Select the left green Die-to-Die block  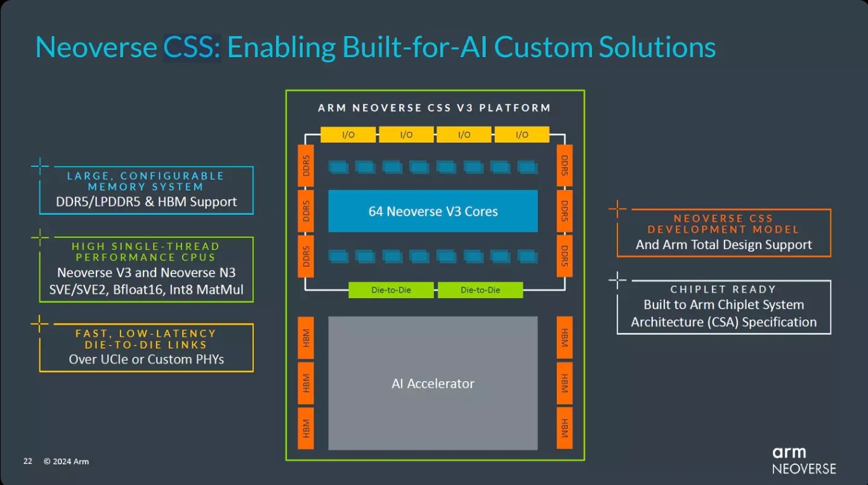(391, 290)
